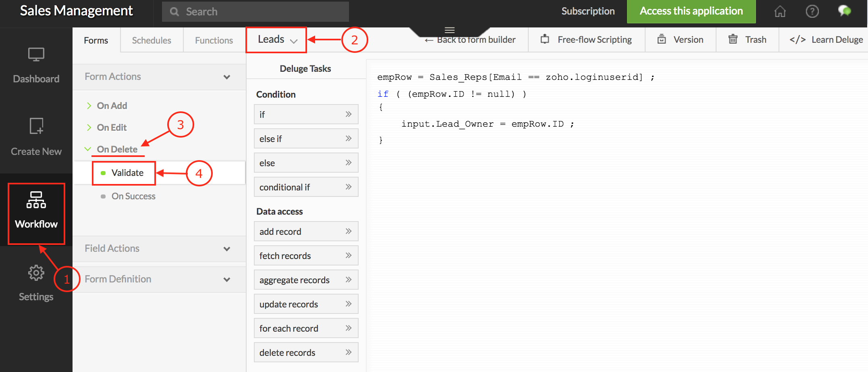Click the back arrow to form builder

429,40
